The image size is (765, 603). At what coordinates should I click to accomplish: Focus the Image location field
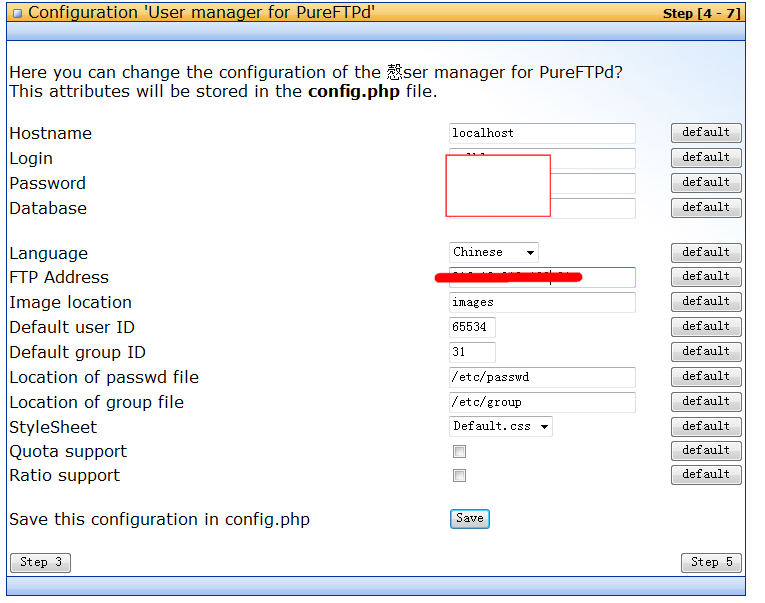pos(542,302)
